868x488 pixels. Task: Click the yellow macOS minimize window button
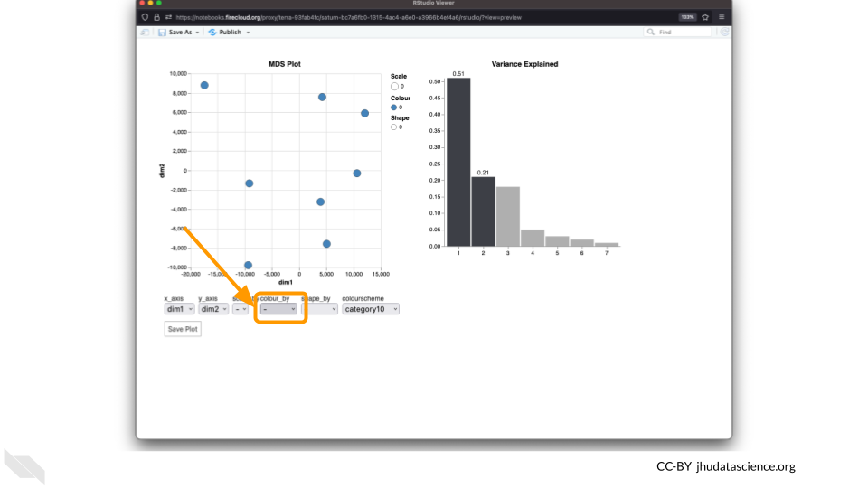point(150,3)
